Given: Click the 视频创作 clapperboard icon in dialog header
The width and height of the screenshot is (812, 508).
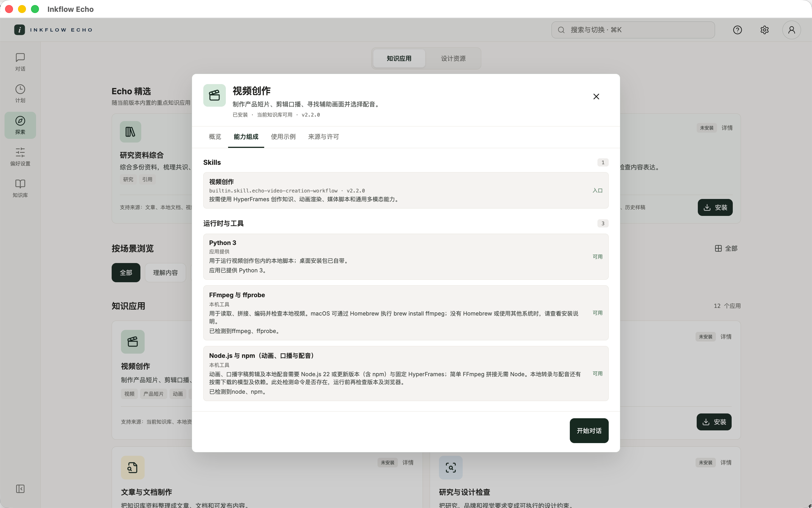Looking at the screenshot, I should [214, 95].
